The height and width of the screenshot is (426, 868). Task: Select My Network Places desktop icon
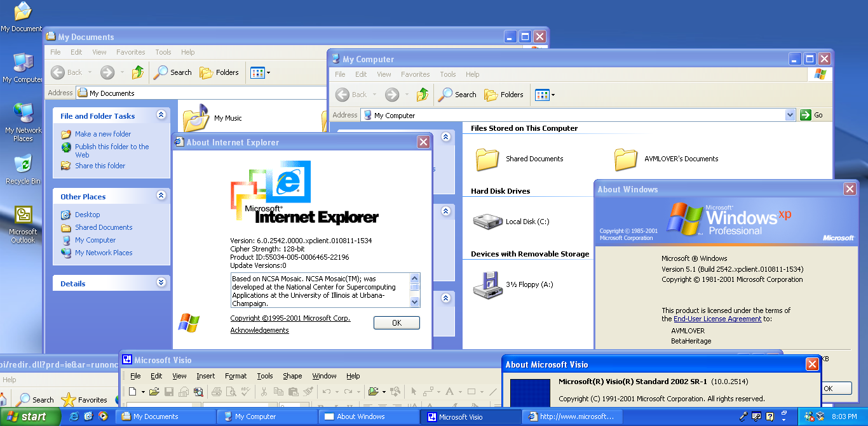point(23,123)
